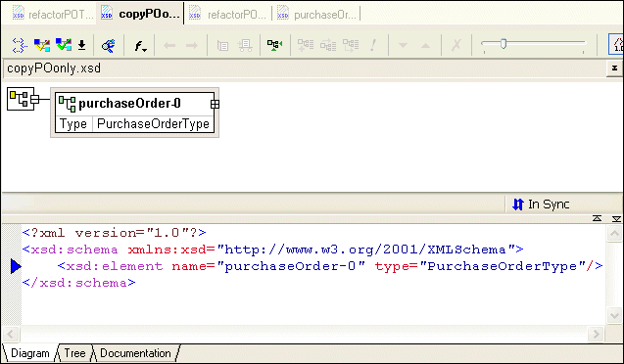This screenshot has height=364, width=624.
Task: Open the f function dropdown in toolbar
Action: coord(140,46)
